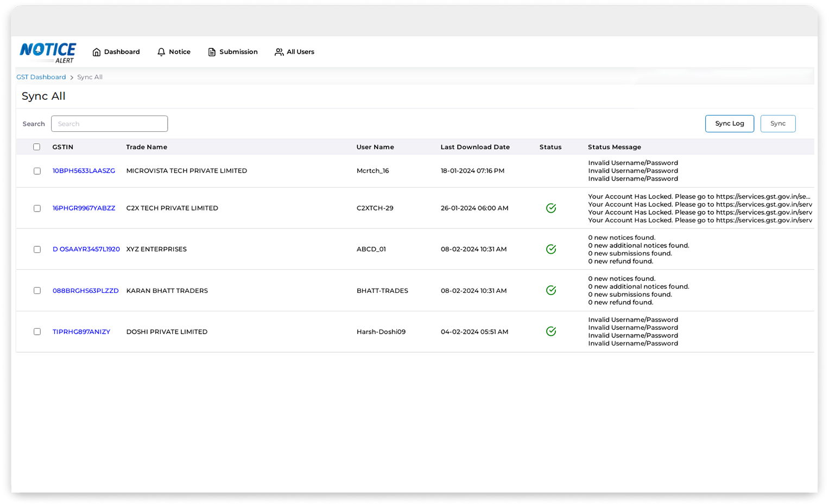
Task: Click the All Users people icon
Action: tap(279, 52)
